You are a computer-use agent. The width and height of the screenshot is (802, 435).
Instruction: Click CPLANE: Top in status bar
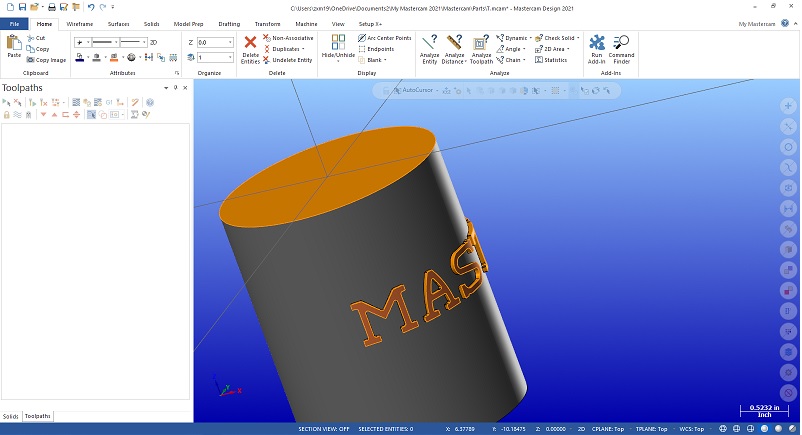608,429
